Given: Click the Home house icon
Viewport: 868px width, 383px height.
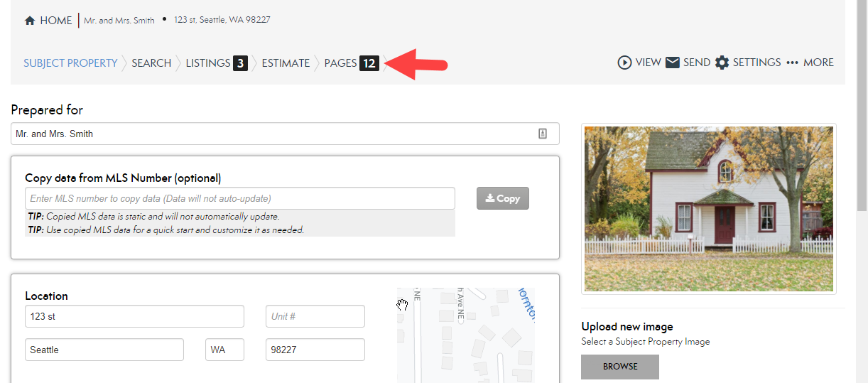Looking at the screenshot, I should 30,21.
